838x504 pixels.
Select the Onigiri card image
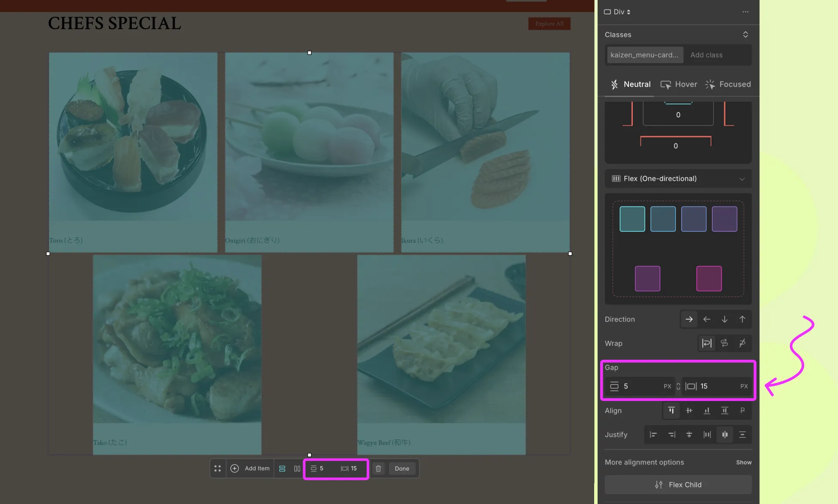tap(309, 137)
